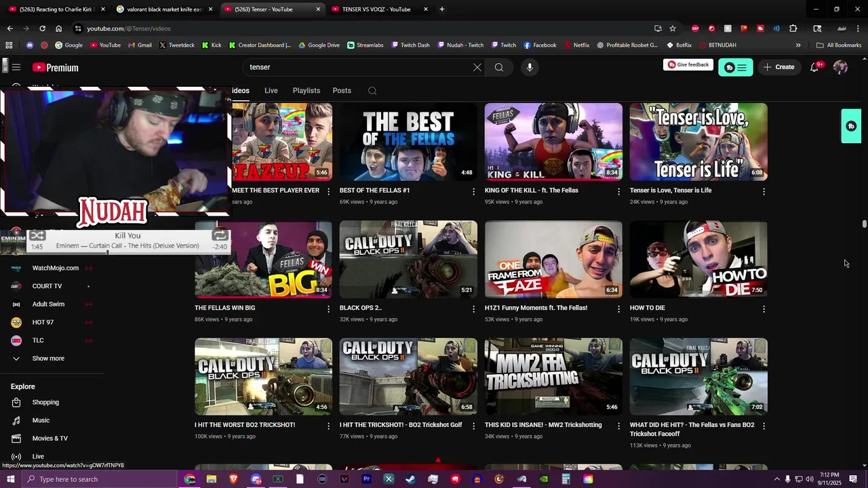This screenshot has width=868, height=488.
Task: Expand subscriptions with Show more
Action: [x=48, y=359]
